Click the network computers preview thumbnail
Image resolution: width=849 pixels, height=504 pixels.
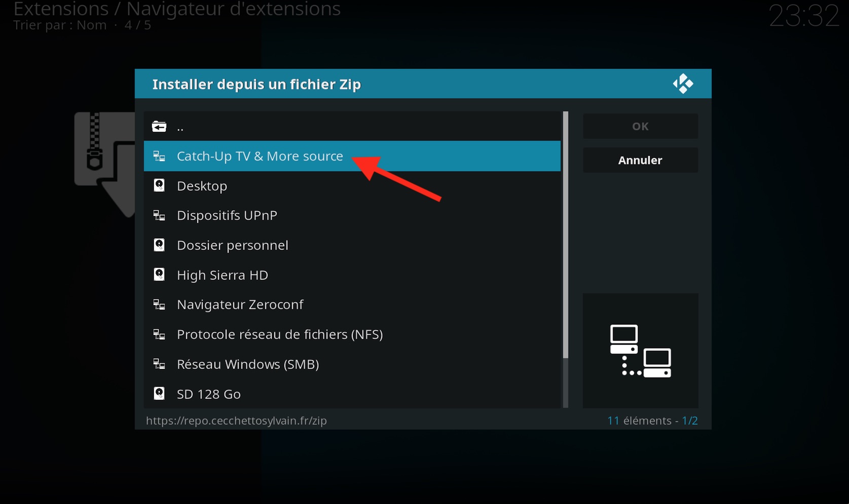click(641, 351)
